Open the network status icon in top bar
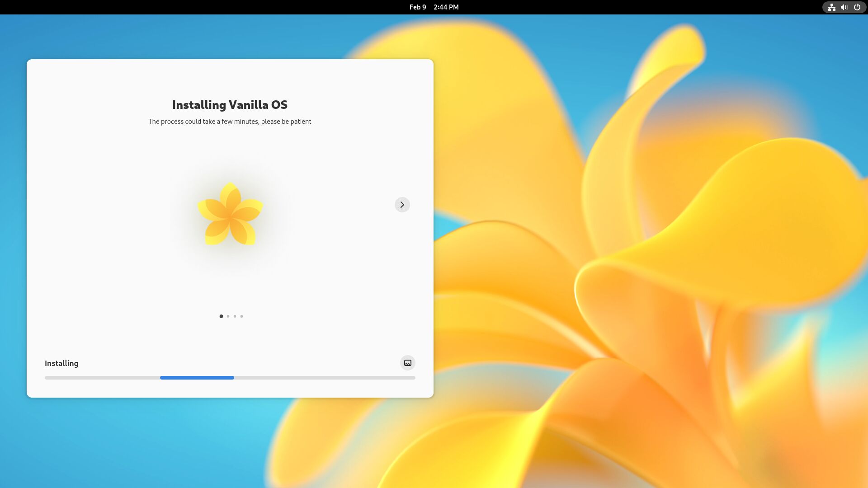This screenshot has height=488, width=868. (x=831, y=7)
